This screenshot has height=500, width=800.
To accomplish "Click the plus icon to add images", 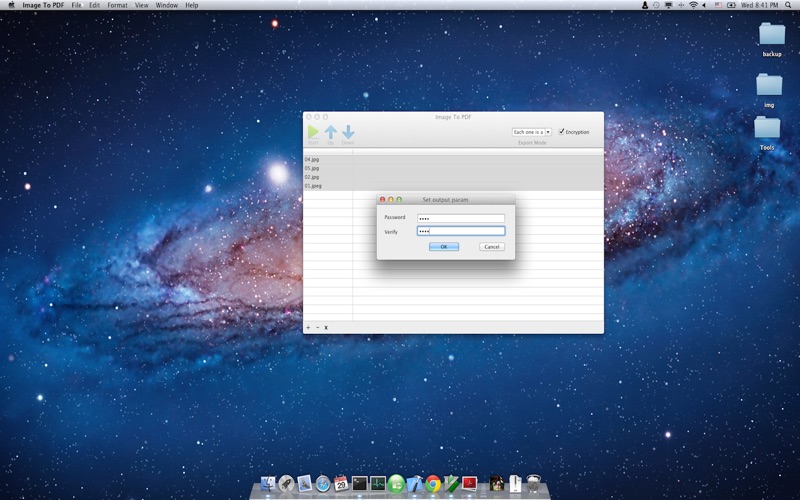I will [308, 327].
